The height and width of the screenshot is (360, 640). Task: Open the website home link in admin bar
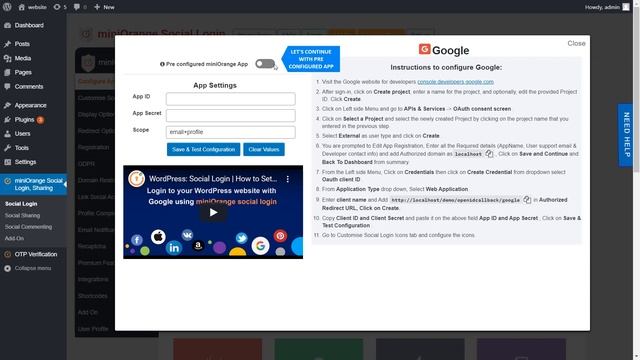(x=32, y=7)
